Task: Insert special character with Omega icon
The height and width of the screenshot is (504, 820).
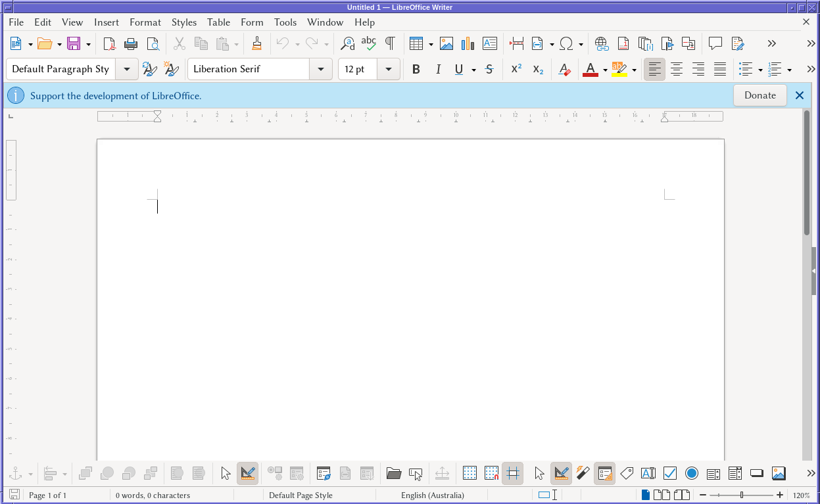Action: [566, 44]
